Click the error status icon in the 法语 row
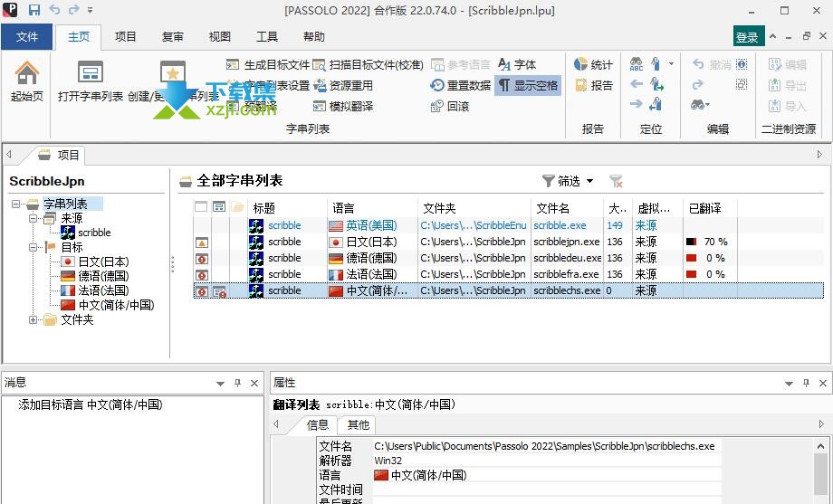This screenshot has width=833, height=504. (x=202, y=276)
